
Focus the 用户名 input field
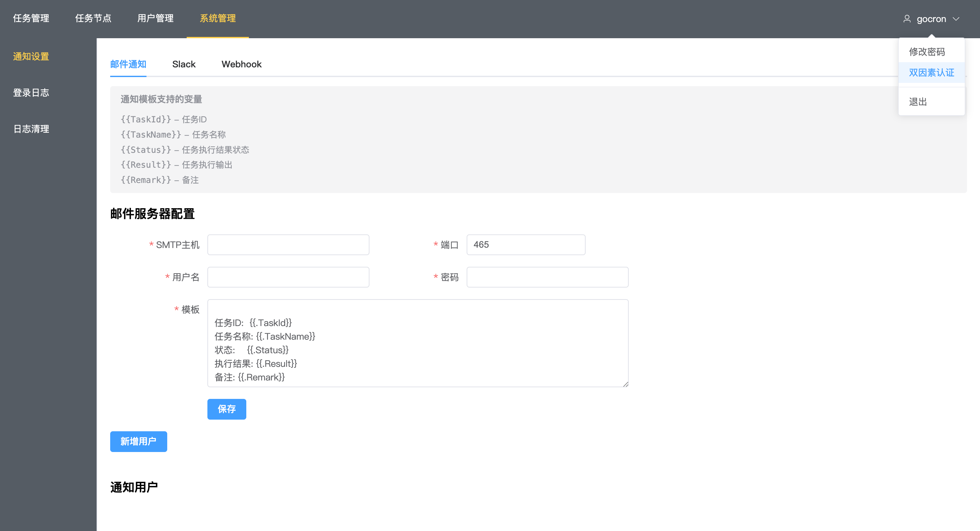(288, 277)
